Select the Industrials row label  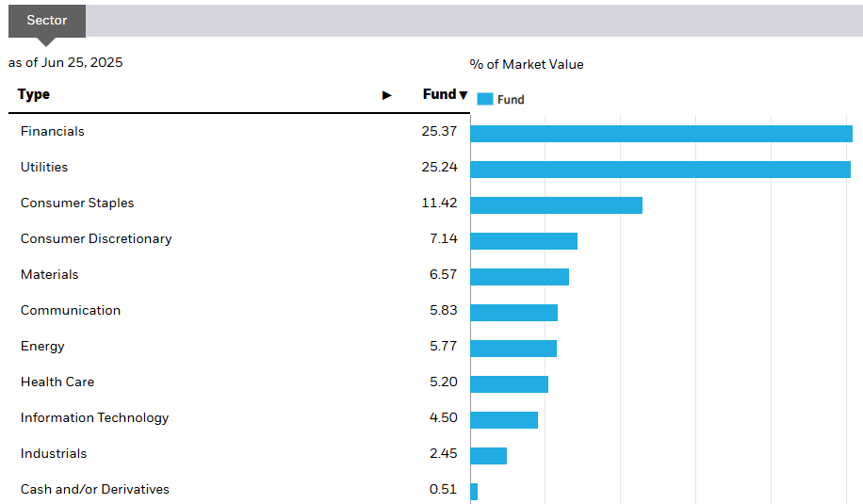54,453
